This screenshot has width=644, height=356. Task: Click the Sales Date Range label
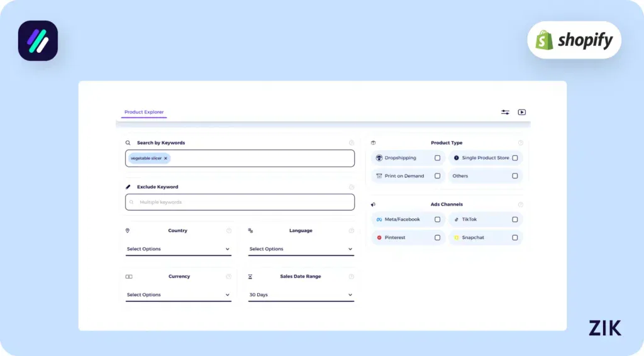pos(301,277)
